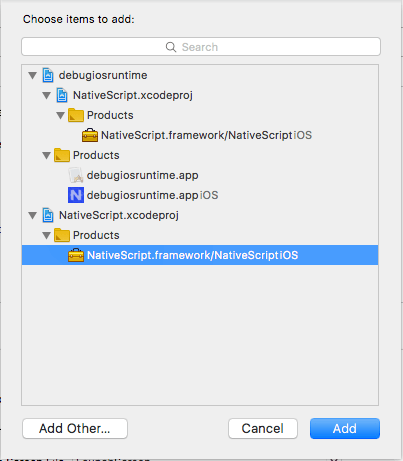Viewport: 403px width, 461px height.
Task: Click the top-level NativeScript.xcodeproj file icon
Action: (48, 215)
